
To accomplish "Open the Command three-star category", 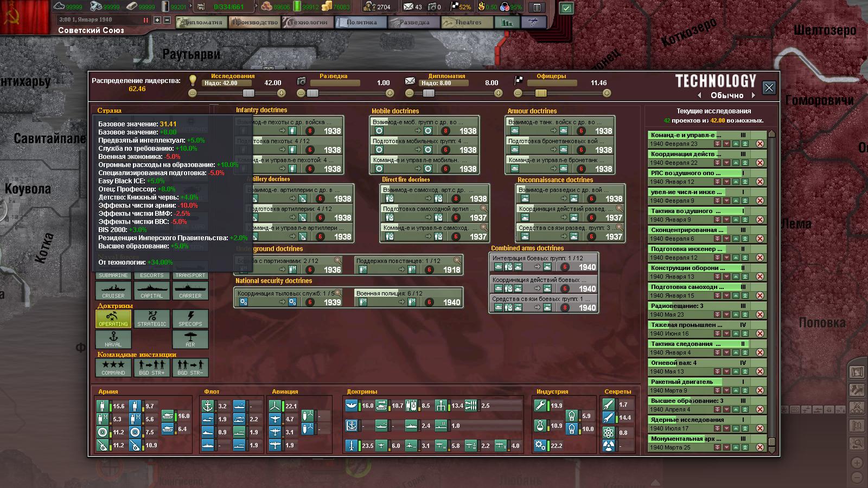I will coord(113,368).
